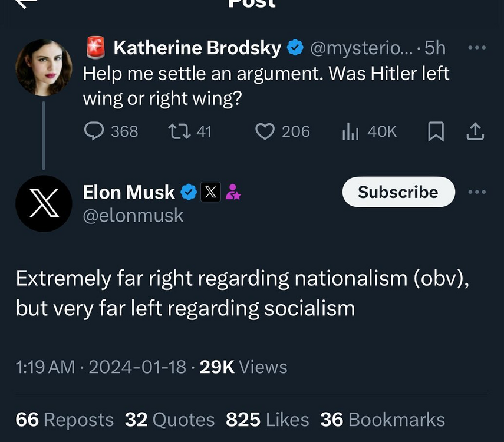Viewport: 504px width, 442px height.
Task: Subscribe to Elon Musk
Action: click(x=398, y=192)
